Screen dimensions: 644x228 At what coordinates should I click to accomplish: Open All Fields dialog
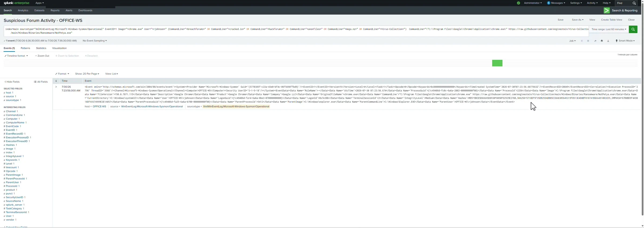click(41, 82)
